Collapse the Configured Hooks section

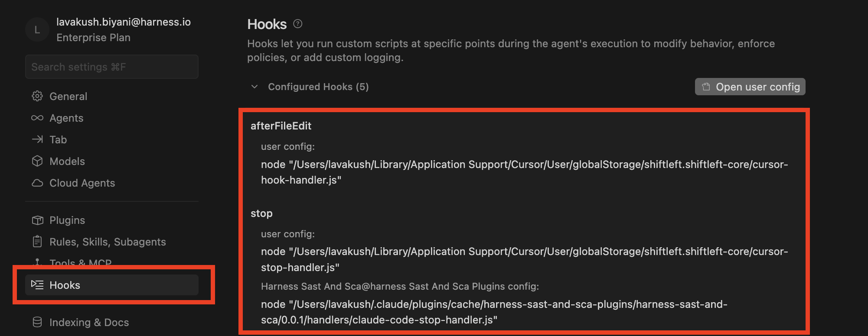(x=255, y=87)
